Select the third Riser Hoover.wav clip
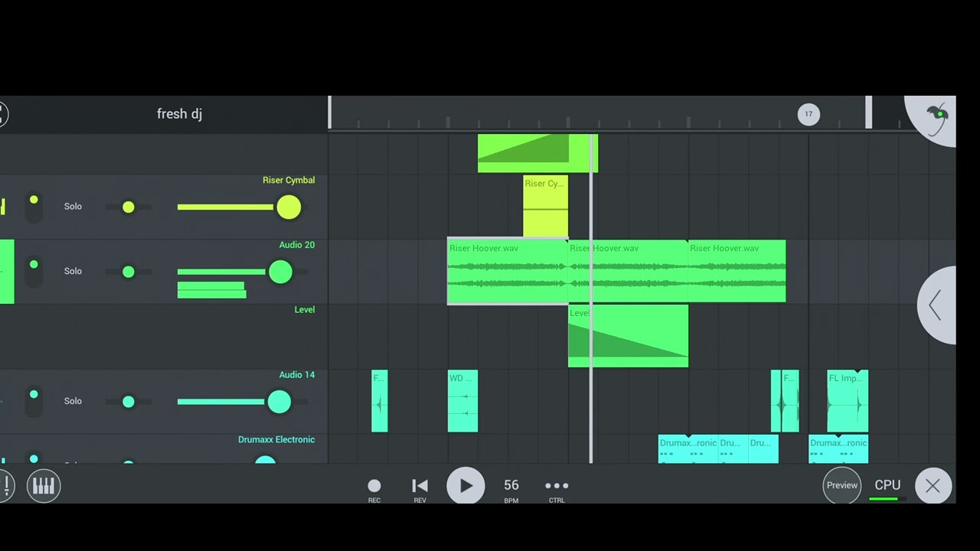 [737, 272]
